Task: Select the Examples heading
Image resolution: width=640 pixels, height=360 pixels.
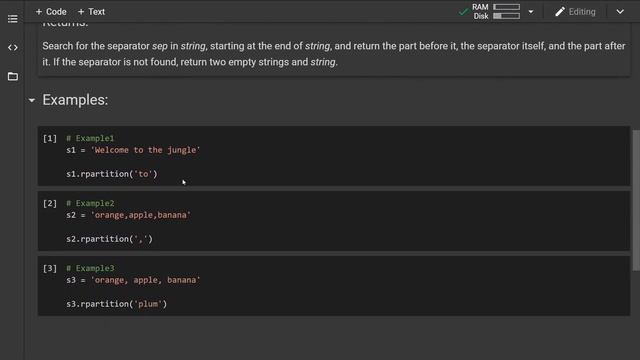Action: 75,100
